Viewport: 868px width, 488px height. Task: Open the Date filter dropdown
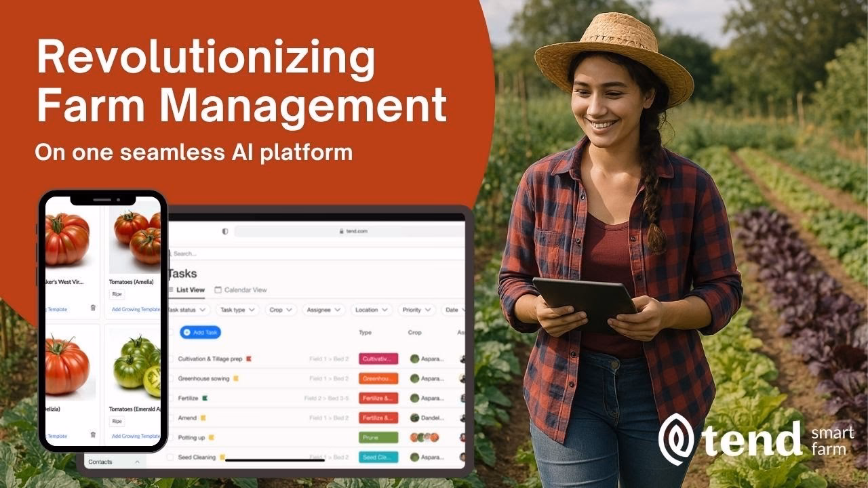click(453, 310)
